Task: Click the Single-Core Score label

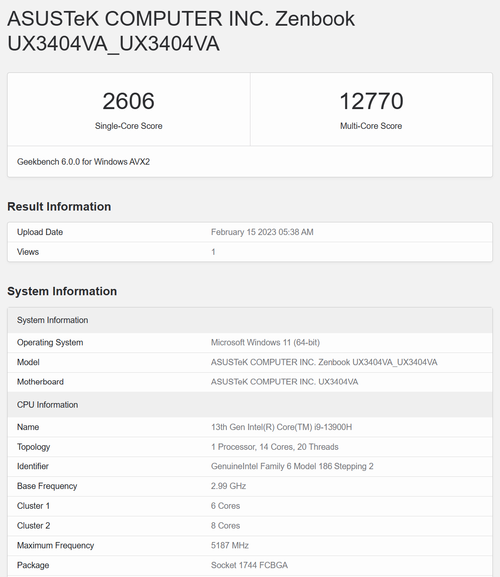Action: coord(128,126)
